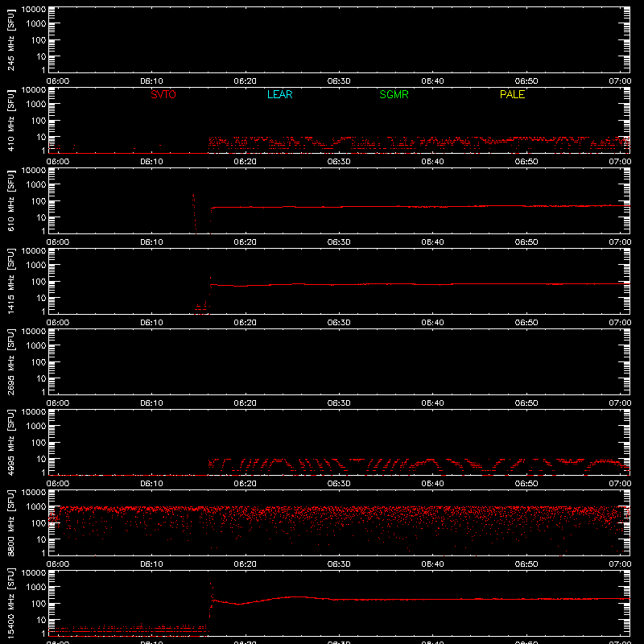
Task: Click 06:30 time label under 245 MHz panel
Action: 339,81
